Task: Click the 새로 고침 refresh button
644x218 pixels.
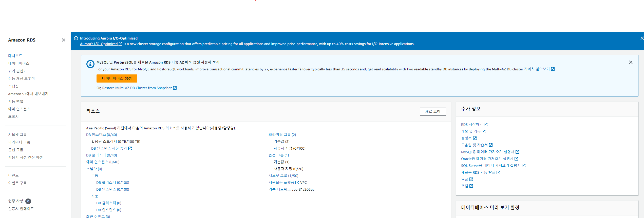Action: [433, 112]
